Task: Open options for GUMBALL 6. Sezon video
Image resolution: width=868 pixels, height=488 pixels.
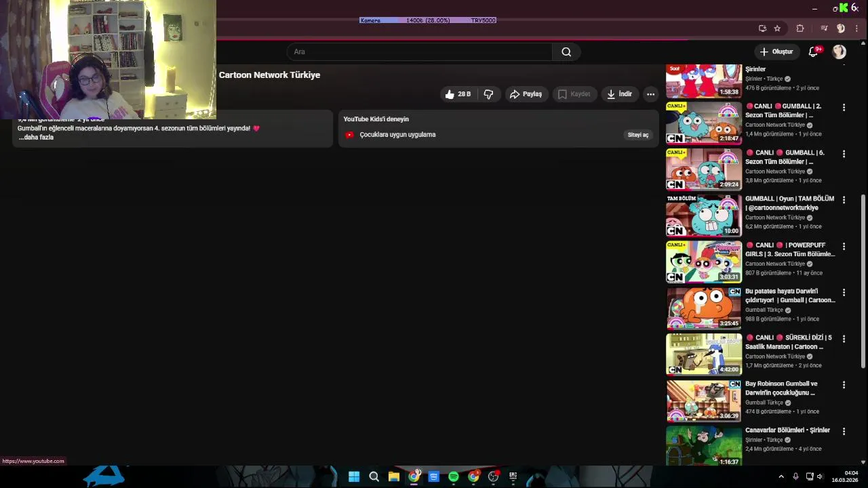Action: click(844, 154)
